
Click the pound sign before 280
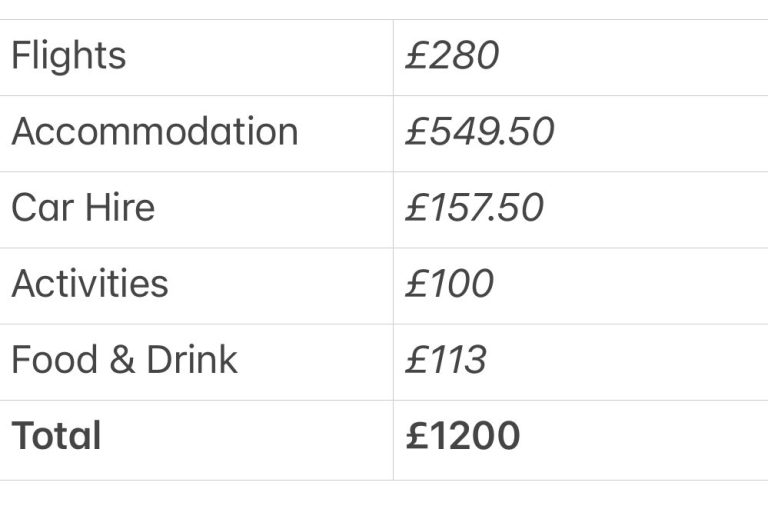click(x=416, y=55)
